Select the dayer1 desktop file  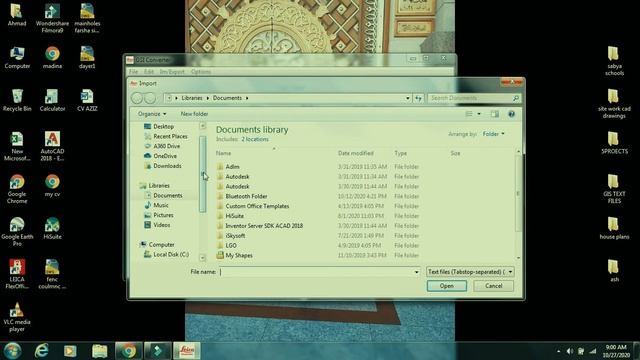87,57
